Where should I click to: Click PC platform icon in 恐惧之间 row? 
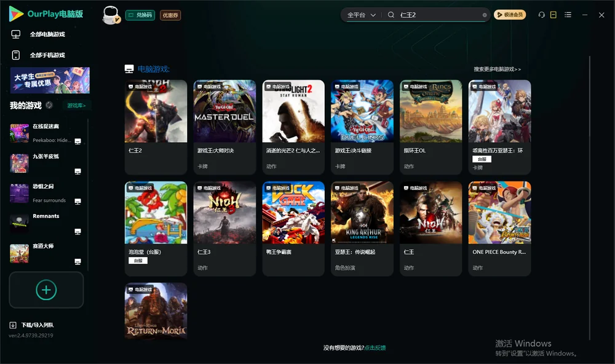[x=77, y=202]
